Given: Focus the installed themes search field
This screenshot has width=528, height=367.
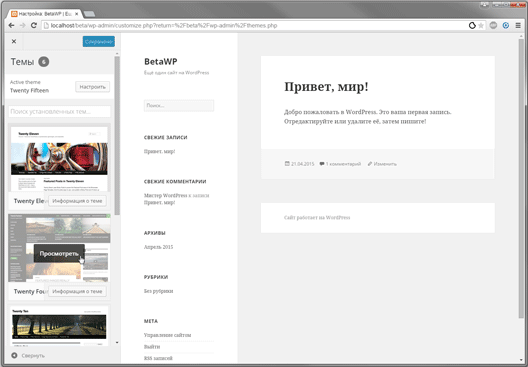Looking at the screenshot, I should (60, 111).
